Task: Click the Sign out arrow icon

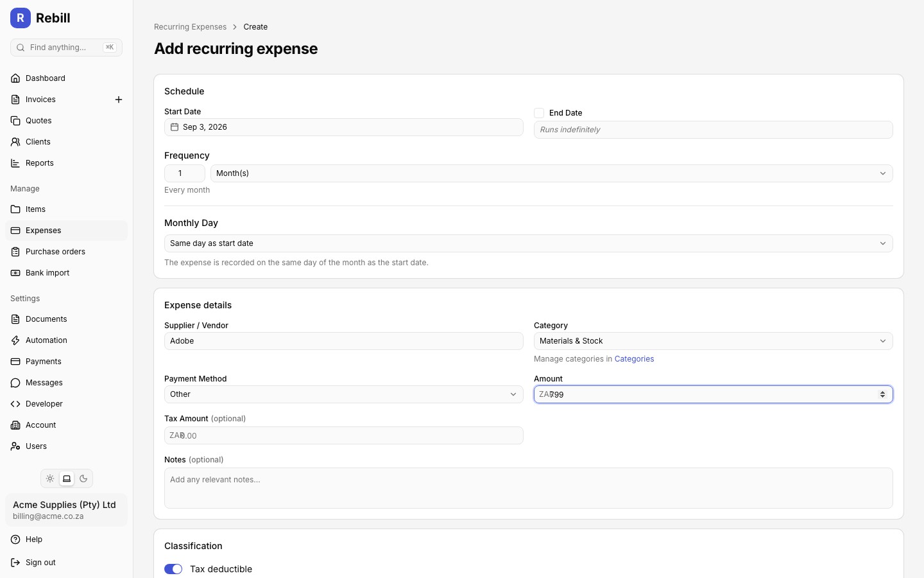Action: point(15,563)
